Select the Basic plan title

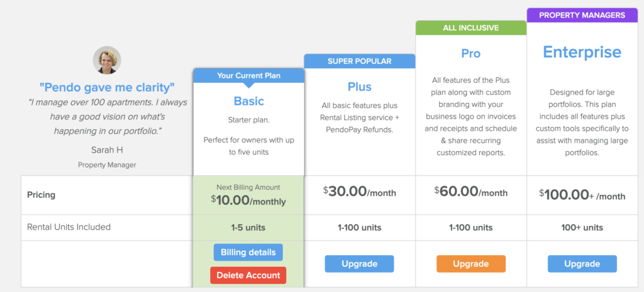coord(249,101)
